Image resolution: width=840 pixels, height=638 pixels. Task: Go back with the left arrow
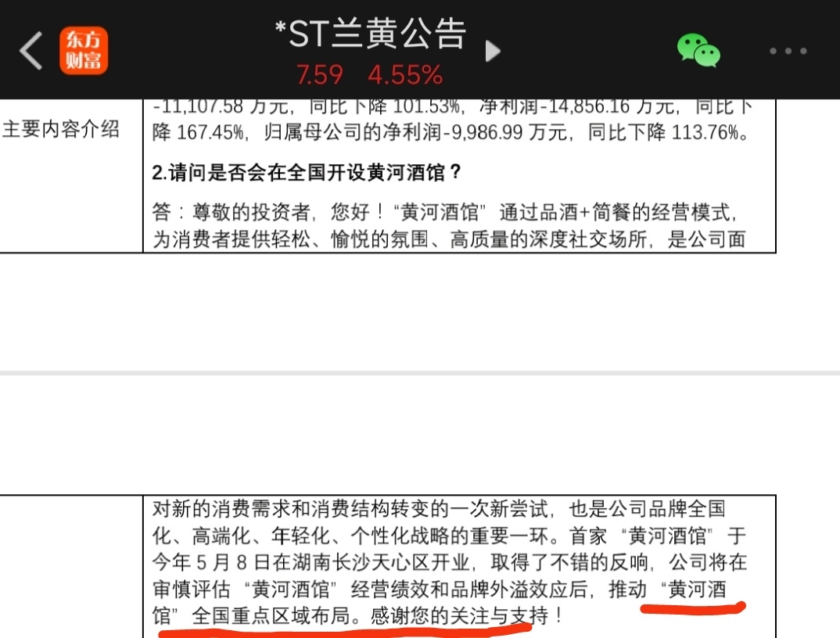tap(31, 50)
